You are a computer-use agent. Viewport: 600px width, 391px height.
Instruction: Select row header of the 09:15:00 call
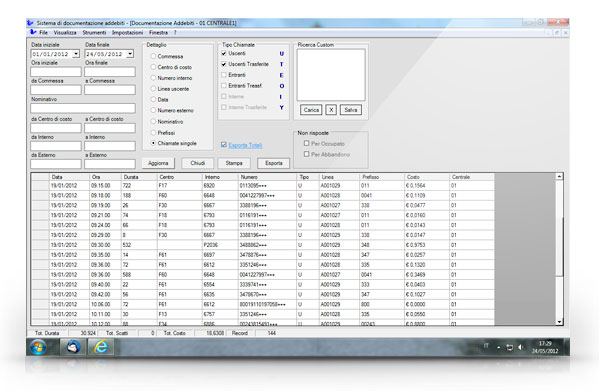tap(40, 186)
